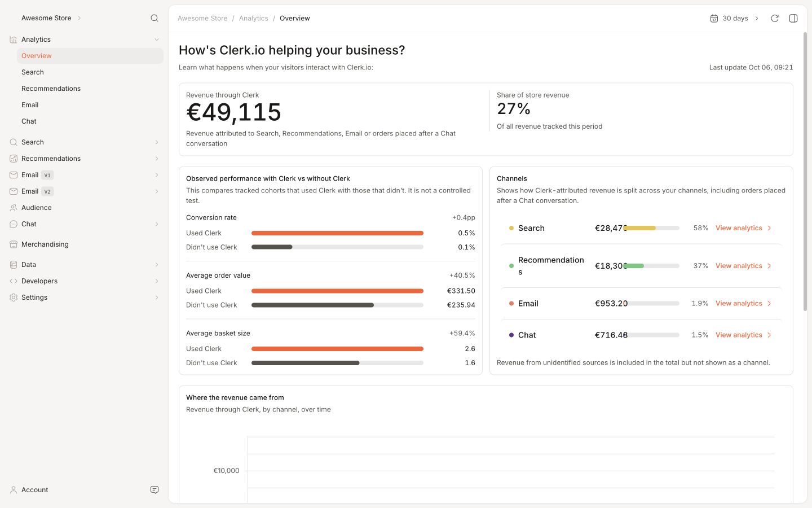Open the Merchandising sidebar item

click(85, 244)
